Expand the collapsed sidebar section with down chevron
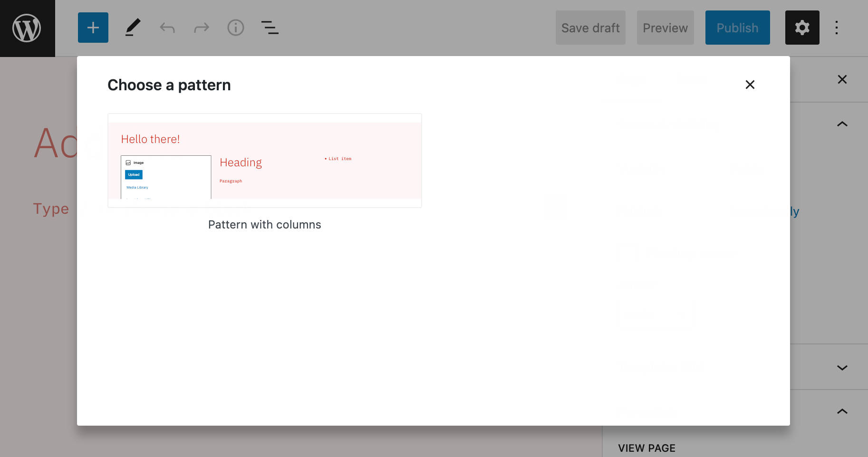868x457 pixels. (x=842, y=367)
